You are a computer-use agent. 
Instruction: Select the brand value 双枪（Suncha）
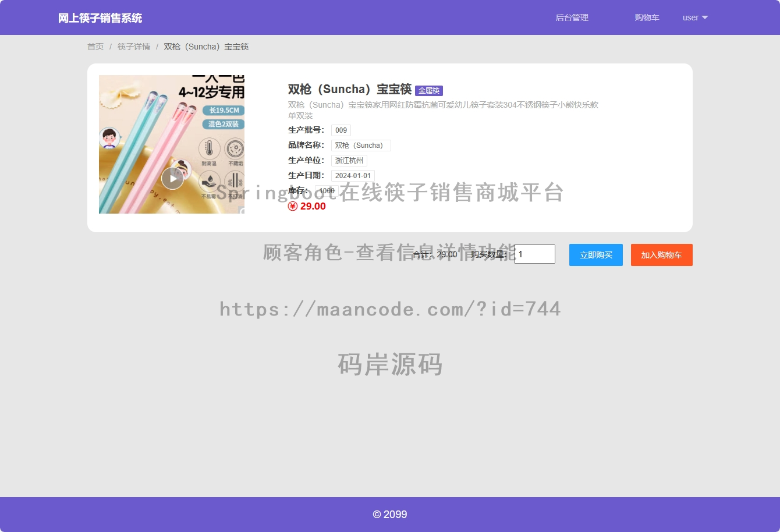click(361, 146)
